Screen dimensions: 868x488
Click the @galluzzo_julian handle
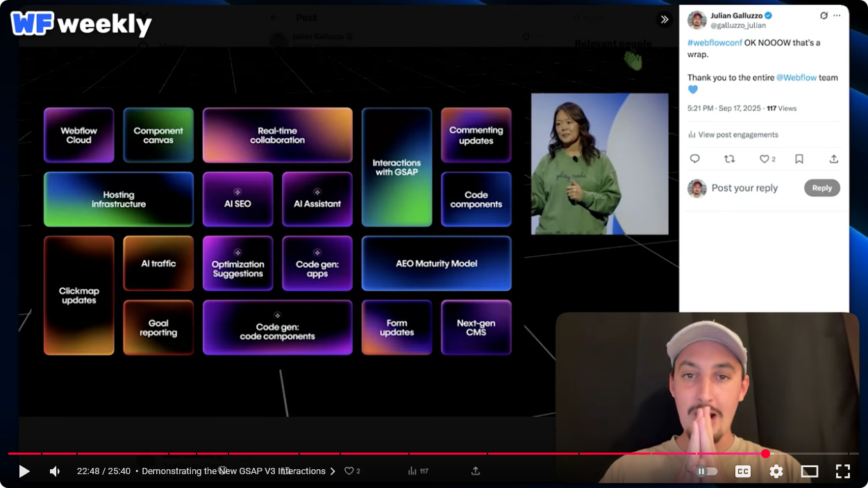pyautogui.click(x=738, y=26)
